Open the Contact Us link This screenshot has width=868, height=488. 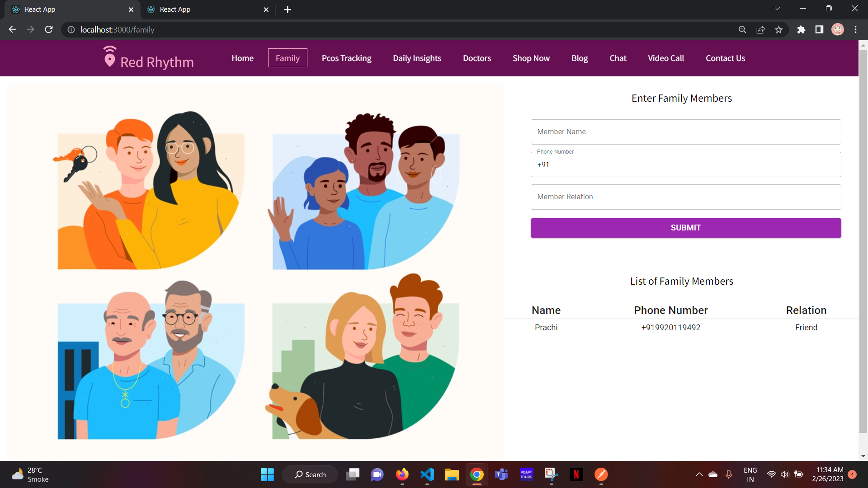[725, 58]
